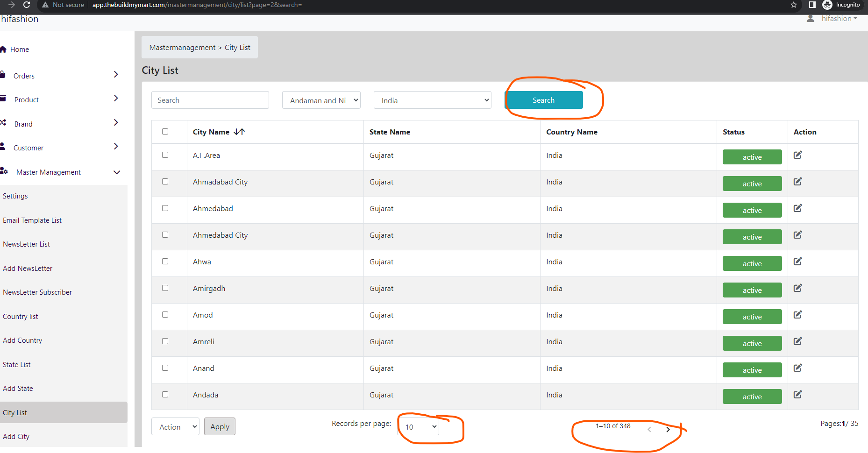The width and height of the screenshot is (868, 453).
Task: Tick the Andada row checkbox
Action: [165, 394]
